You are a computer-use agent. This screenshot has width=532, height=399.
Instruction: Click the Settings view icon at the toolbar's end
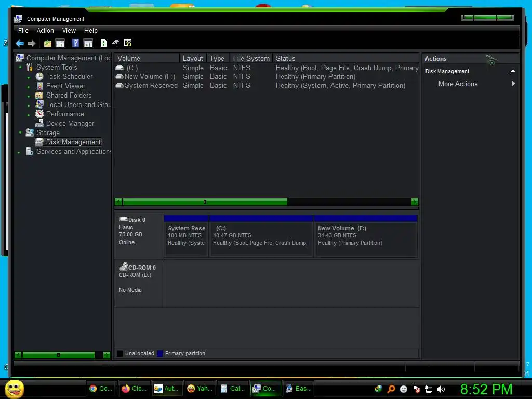point(128,43)
